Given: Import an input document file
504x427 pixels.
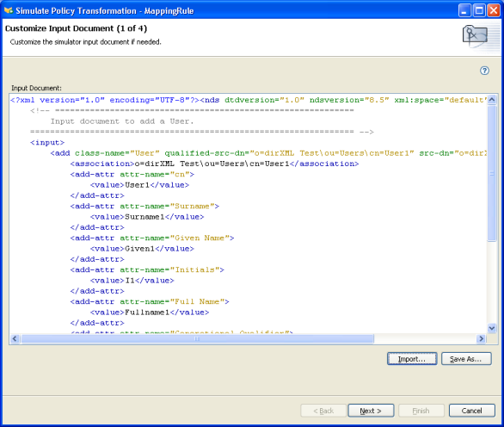Looking at the screenshot, I should click(x=412, y=359).
